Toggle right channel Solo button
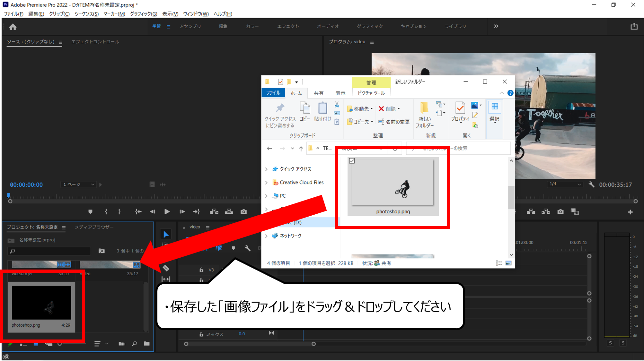The image size is (644, 361). tap(623, 343)
